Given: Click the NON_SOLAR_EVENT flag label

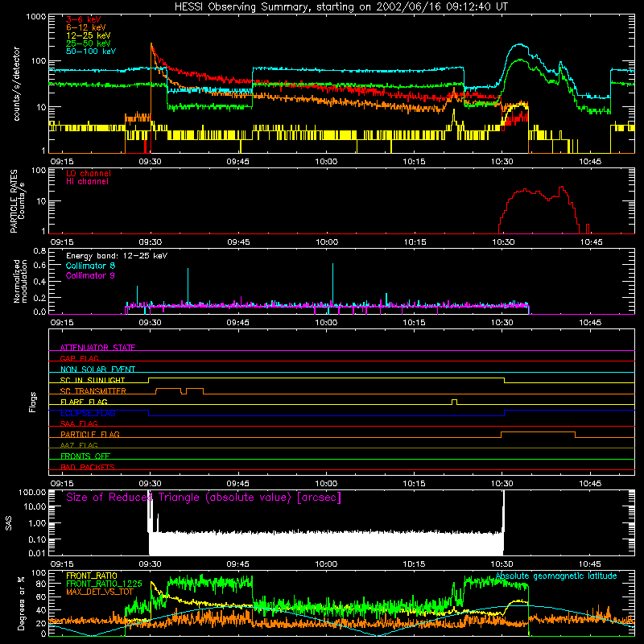Looking at the screenshot, I should click(x=97, y=369).
